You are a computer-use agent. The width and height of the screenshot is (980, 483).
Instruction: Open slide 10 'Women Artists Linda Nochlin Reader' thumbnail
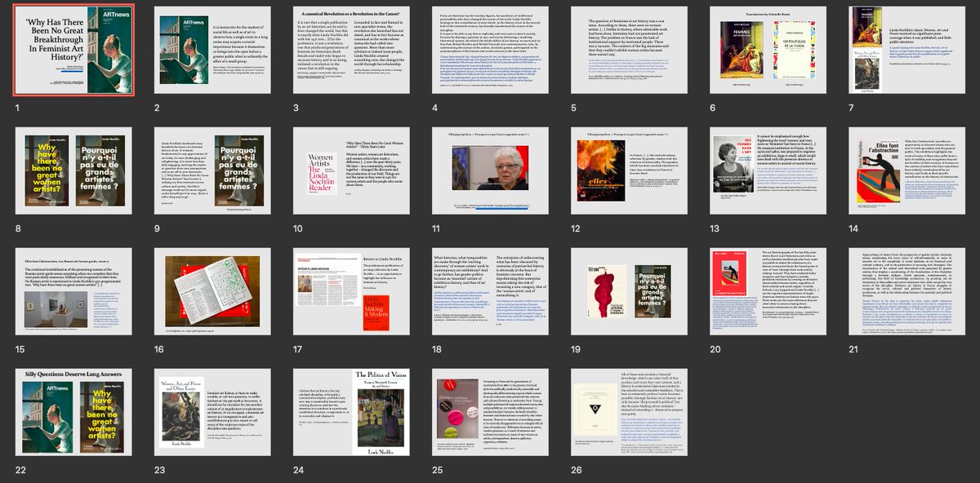click(x=351, y=171)
